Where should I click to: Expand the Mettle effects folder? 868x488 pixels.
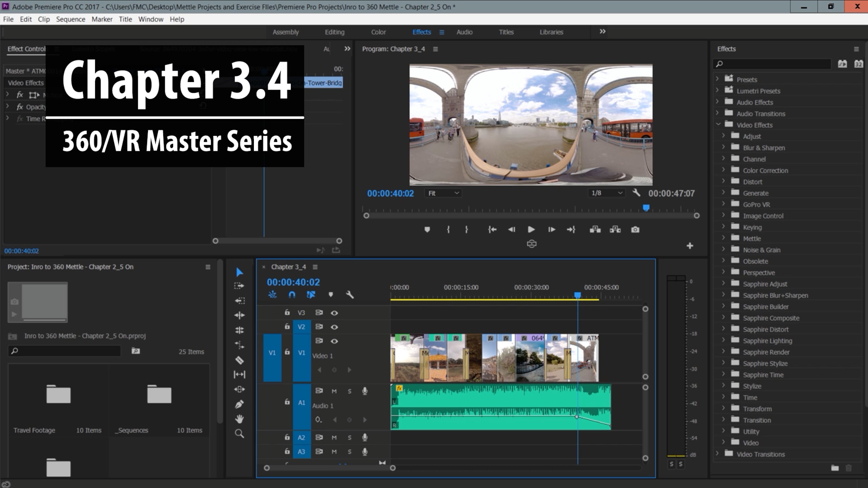(723, 238)
